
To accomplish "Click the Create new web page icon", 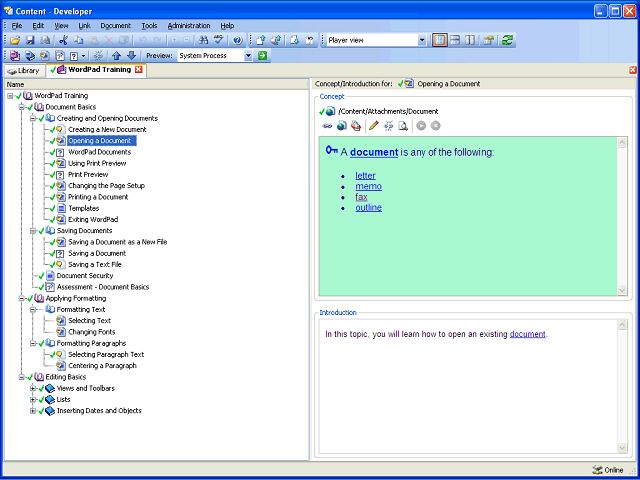I will (x=342, y=126).
